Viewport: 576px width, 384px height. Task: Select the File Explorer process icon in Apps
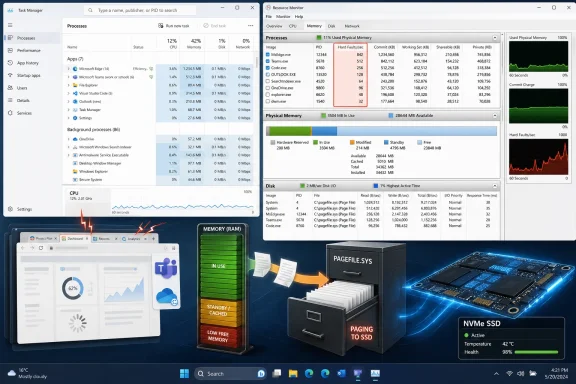pos(75,85)
